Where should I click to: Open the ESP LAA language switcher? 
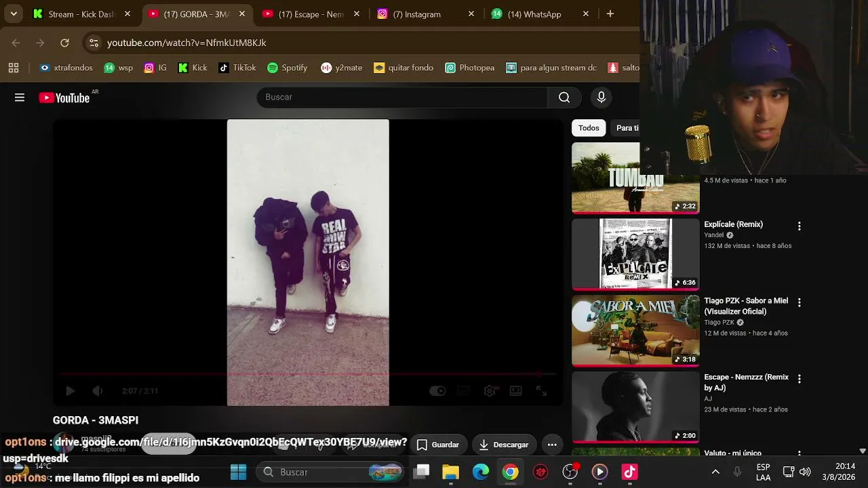tap(764, 472)
